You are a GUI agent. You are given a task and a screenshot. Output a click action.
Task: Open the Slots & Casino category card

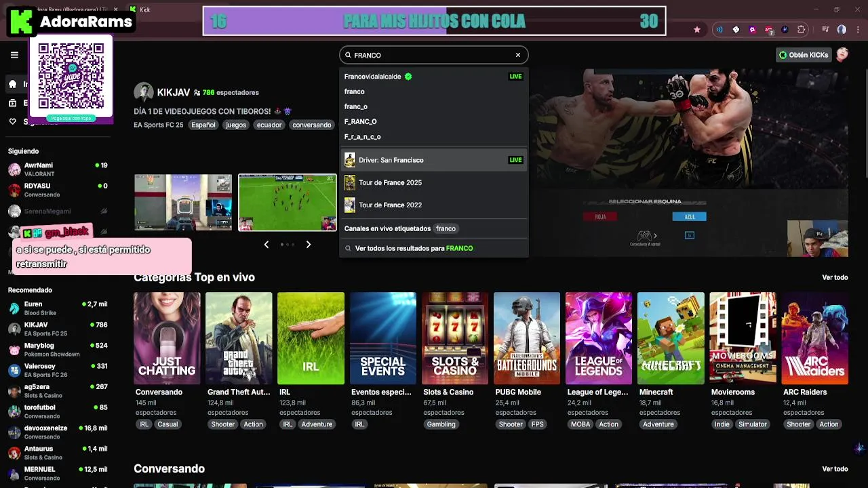pos(454,338)
